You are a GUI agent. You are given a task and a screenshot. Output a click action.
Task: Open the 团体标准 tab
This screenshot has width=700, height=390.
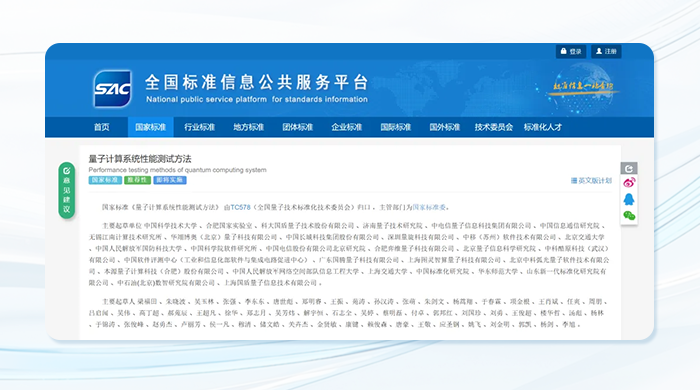pos(298,127)
